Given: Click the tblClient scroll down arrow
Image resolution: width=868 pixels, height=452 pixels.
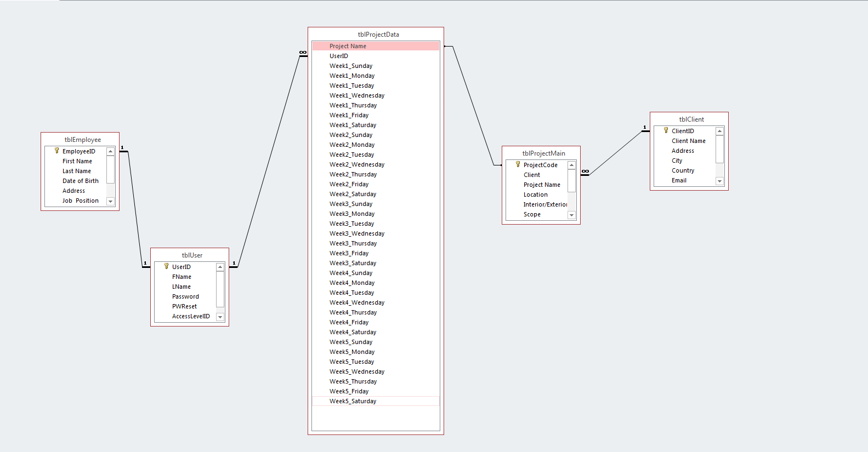Looking at the screenshot, I should point(719,181).
